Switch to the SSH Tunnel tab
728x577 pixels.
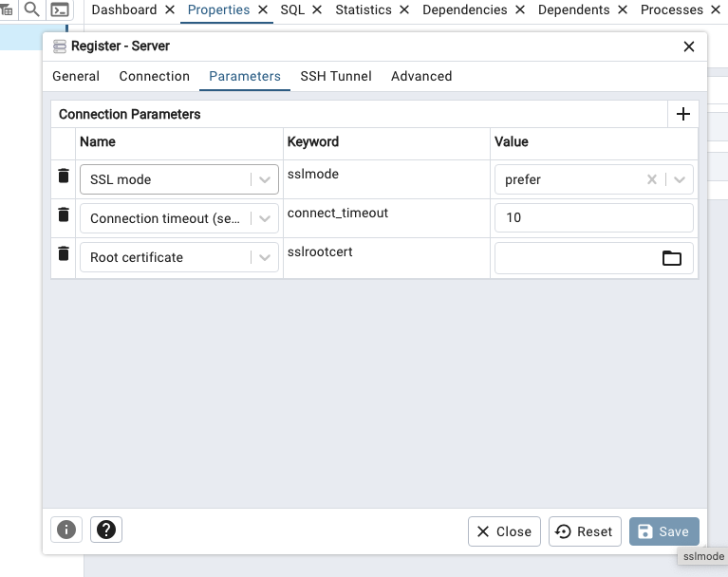pyautogui.click(x=336, y=76)
